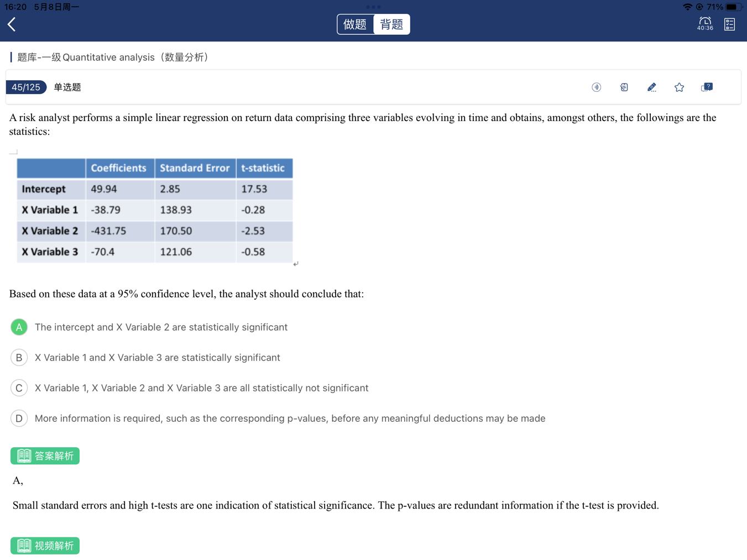Choose answer option D about p-values
This screenshot has height=560, width=747.
[x=19, y=418]
